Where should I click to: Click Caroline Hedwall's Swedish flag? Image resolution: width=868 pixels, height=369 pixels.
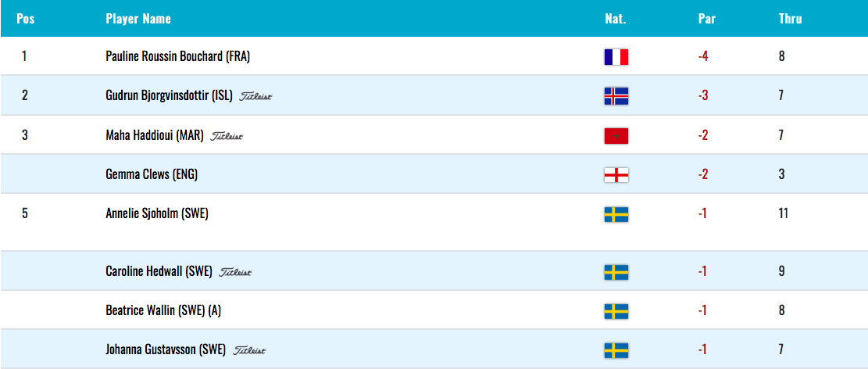click(x=616, y=272)
